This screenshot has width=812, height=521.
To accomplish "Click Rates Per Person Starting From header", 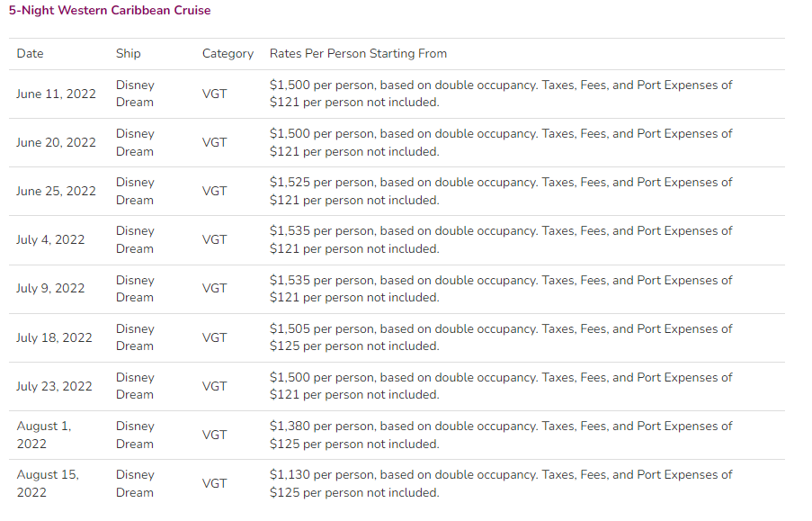I will 359,53.
